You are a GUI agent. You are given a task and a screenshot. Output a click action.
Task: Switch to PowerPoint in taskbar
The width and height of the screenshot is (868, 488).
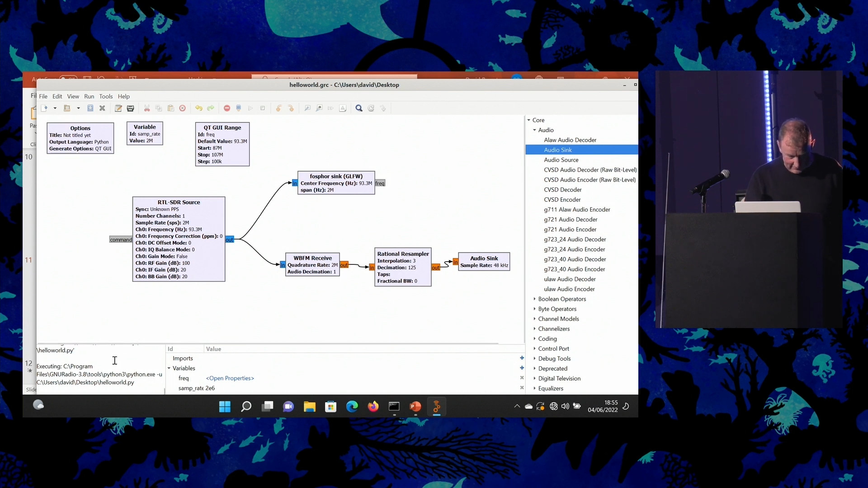coord(415,407)
